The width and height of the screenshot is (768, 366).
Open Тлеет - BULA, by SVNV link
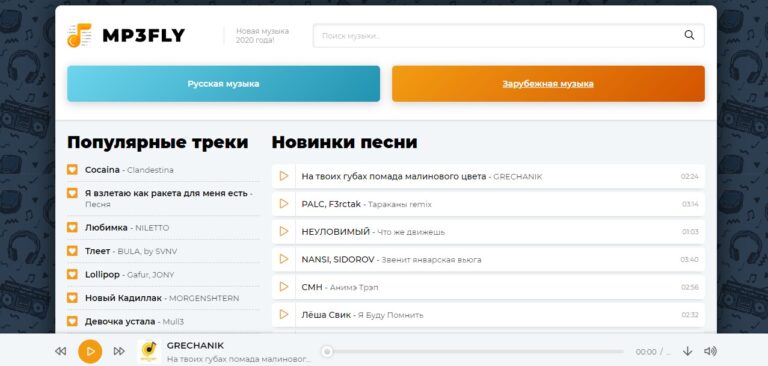[x=131, y=251]
